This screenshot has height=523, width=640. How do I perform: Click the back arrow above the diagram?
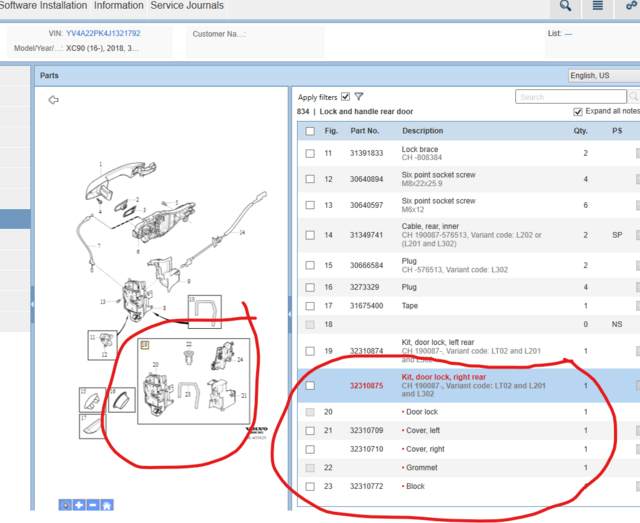53,100
